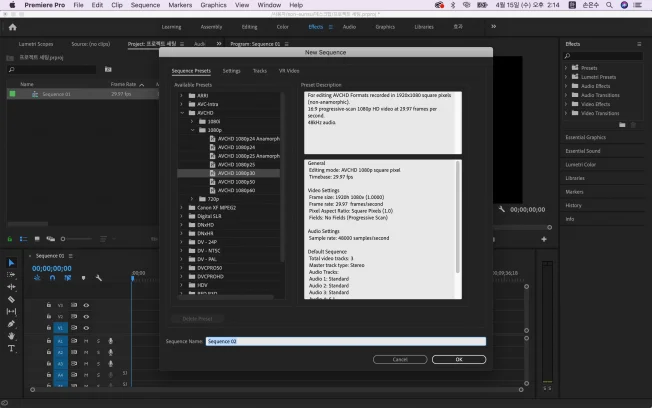Click the nest sequences insert icon in timeline
This screenshot has width=652, height=408.
pos(37,278)
